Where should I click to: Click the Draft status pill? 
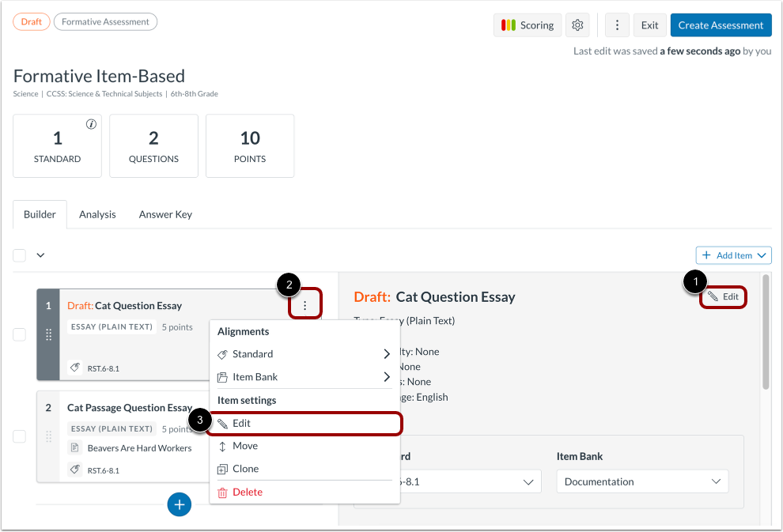pyautogui.click(x=32, y=21)
